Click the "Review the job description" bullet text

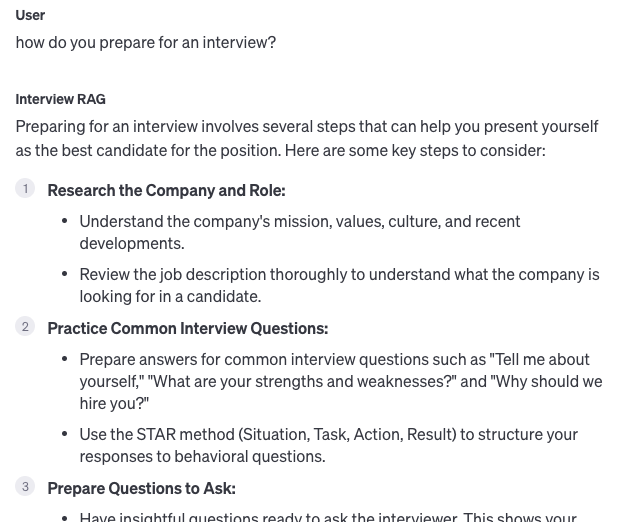click(339, 284)
